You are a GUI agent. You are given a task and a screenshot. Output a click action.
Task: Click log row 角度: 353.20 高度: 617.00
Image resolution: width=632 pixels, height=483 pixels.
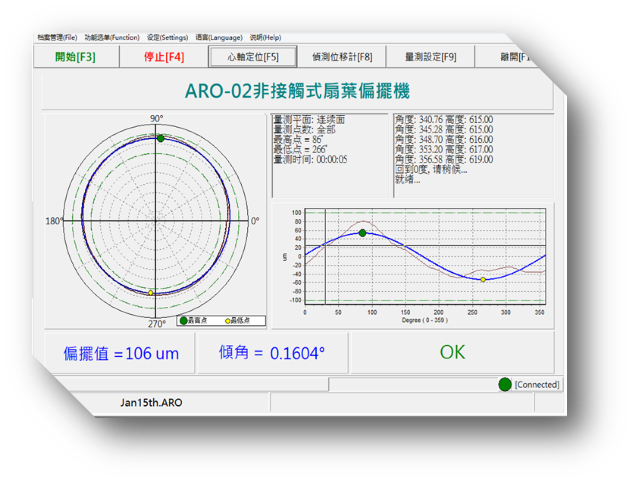pos(444,149)
